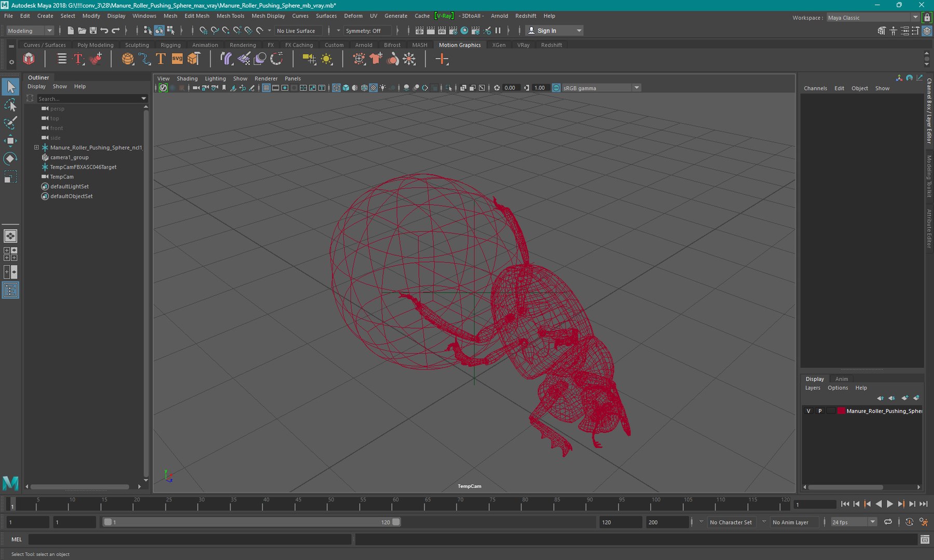Jump to the end of playback range
The width and height of the screenshot is (934, 560).
pyautogui.click(x=924, y=504)
